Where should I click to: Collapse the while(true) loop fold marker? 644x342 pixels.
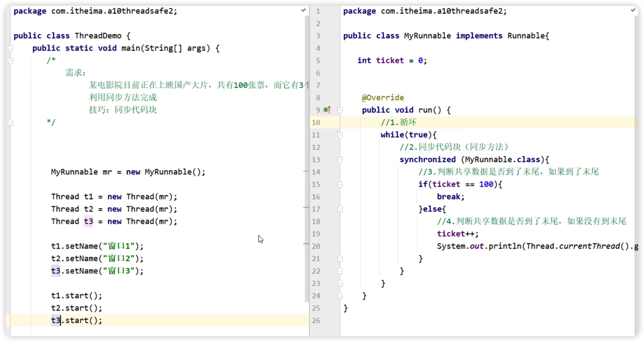coord(340,135)
